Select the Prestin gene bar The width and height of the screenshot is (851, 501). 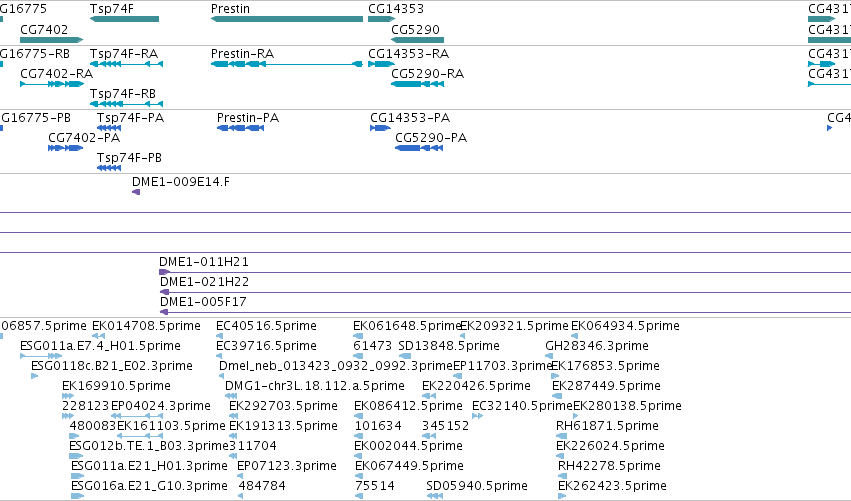point(287,19)
